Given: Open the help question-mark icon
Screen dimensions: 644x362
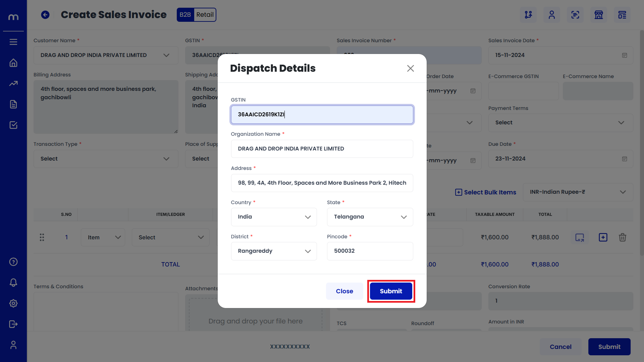Looking at the screenshot, I should click(13, 262).
